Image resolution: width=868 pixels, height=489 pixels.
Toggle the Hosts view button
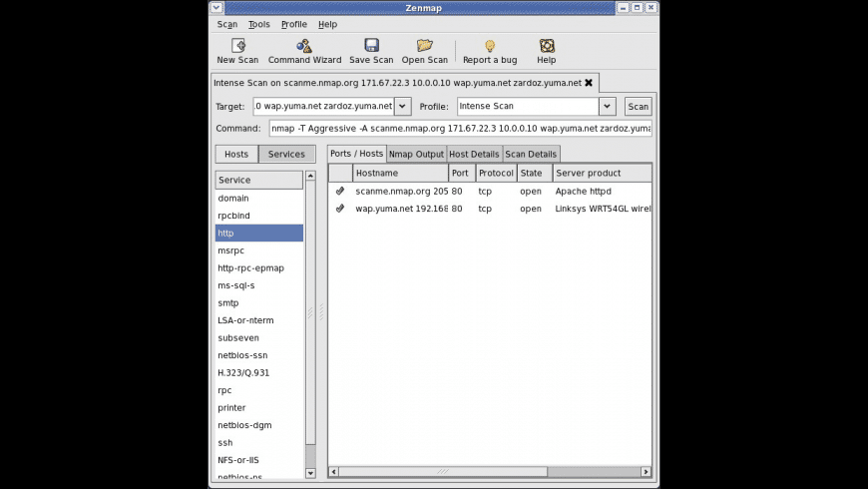click(236, 154)
